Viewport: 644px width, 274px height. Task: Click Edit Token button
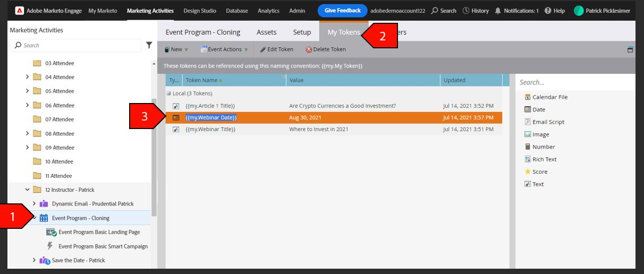(x=276, y=49)
